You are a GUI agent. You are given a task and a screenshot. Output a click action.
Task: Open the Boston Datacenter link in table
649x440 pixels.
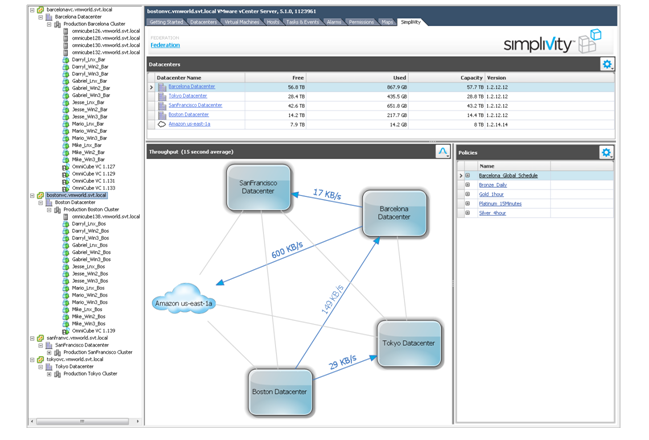coord(188,115)
